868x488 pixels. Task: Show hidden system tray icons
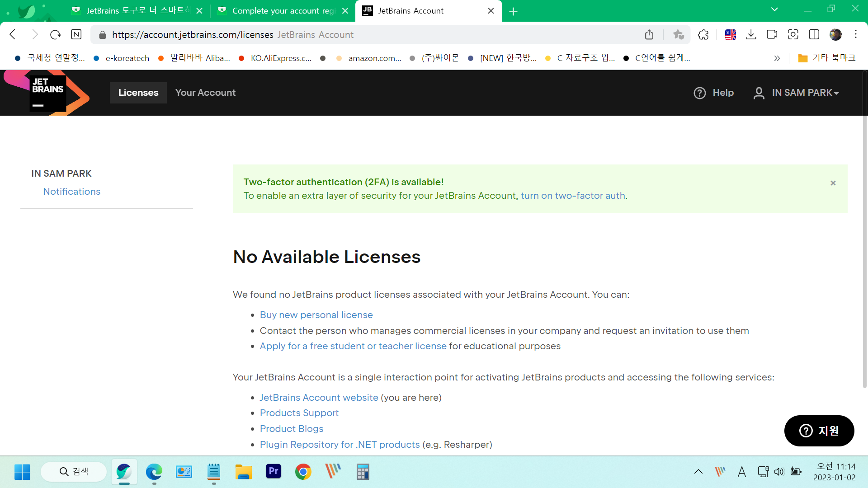coord(698,472)
